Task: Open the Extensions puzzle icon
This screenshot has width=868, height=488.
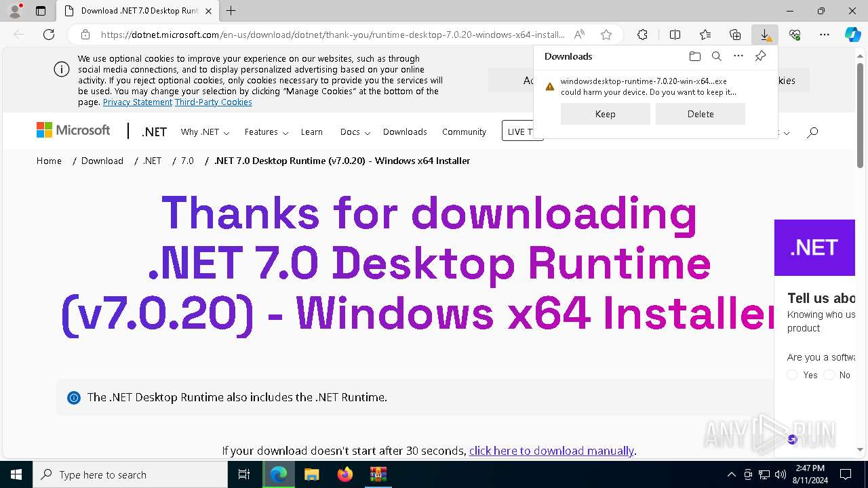Action: [642, 35]
